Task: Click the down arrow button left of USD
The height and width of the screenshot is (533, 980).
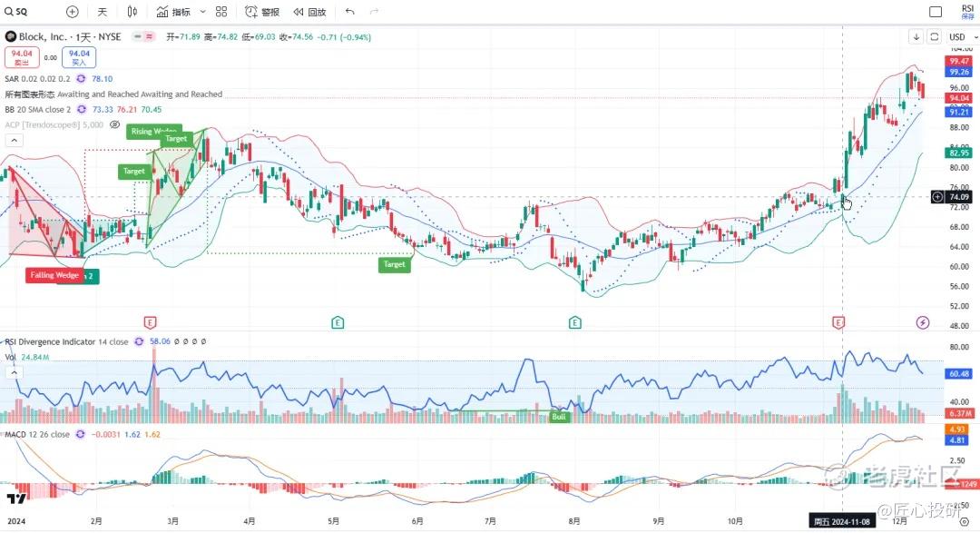Action: coord(916,37)
